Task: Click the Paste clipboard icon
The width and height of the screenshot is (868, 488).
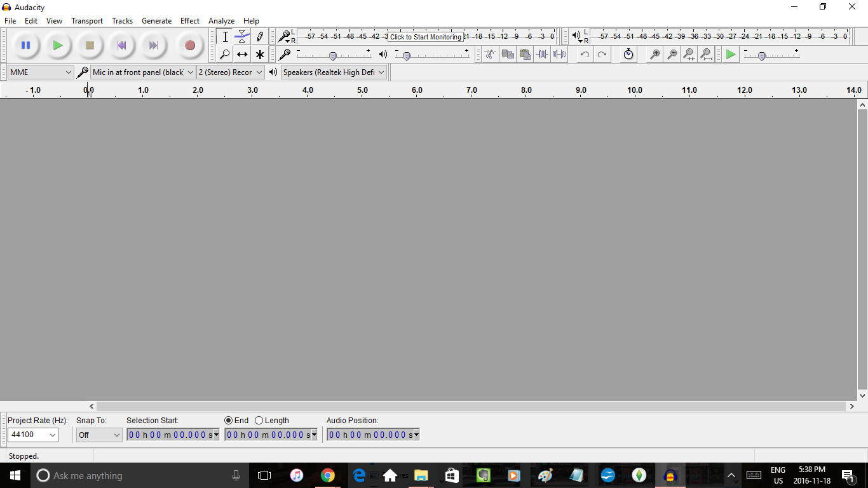Action: click(524, 55)
